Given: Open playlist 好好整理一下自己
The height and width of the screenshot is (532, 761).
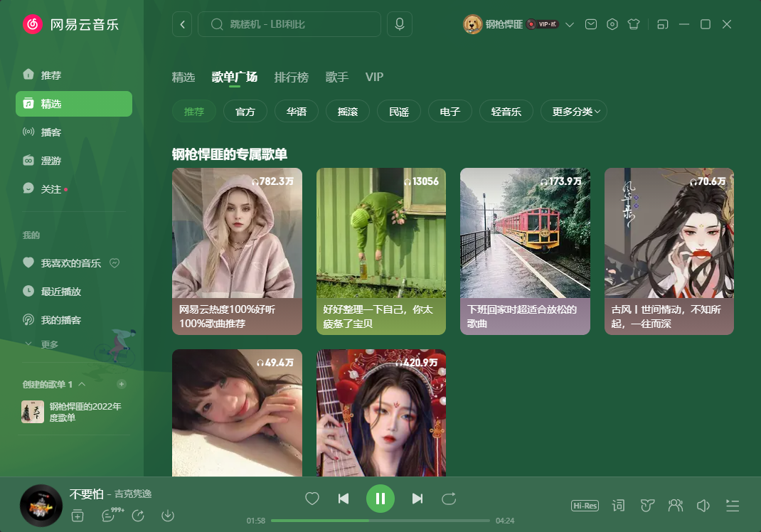Looking at the screenshot, I should (381, 252).
